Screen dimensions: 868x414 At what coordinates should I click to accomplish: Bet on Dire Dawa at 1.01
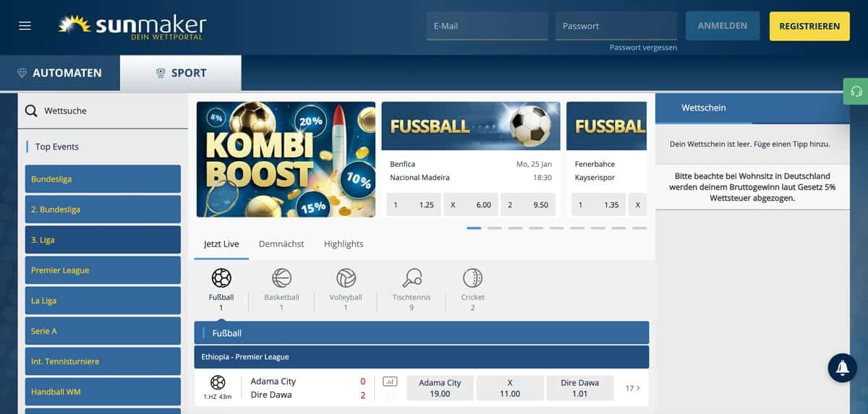coord(580,388)
